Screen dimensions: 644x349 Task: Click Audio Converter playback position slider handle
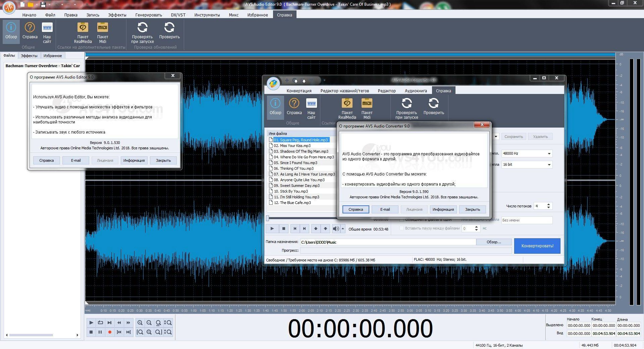tap(268, 218)
